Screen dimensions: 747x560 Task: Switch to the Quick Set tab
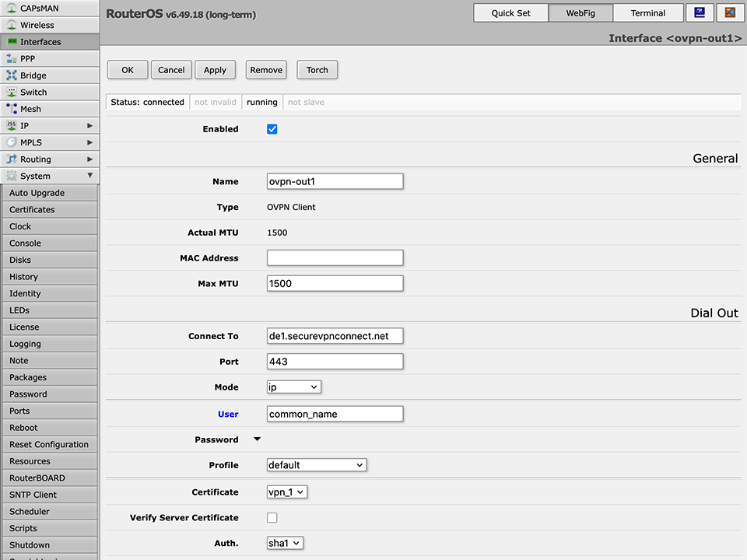click(510, 12)
